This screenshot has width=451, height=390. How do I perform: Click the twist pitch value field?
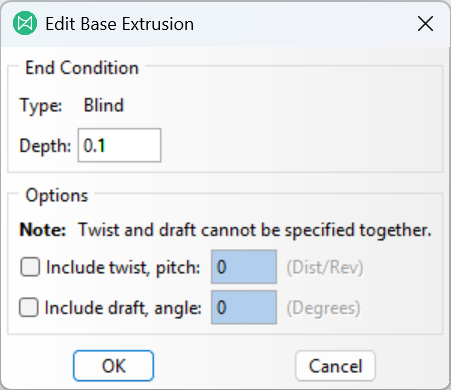(244, 267)
